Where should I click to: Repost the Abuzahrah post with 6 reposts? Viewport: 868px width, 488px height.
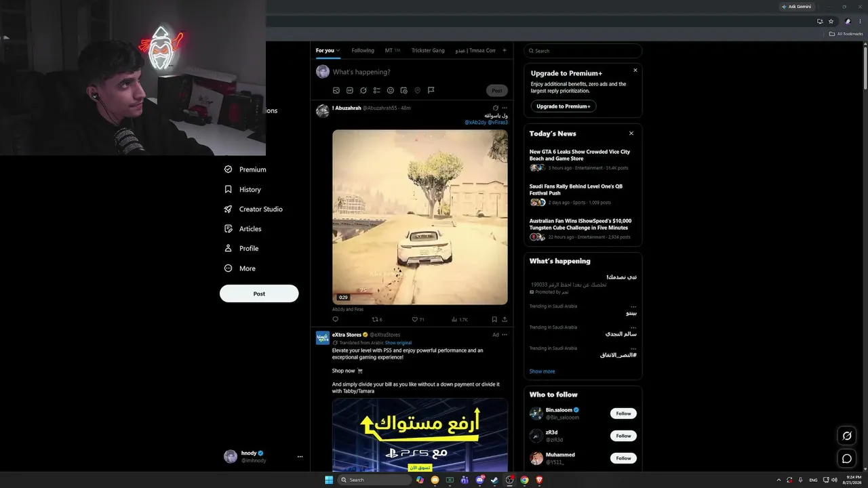click(377, 319)
